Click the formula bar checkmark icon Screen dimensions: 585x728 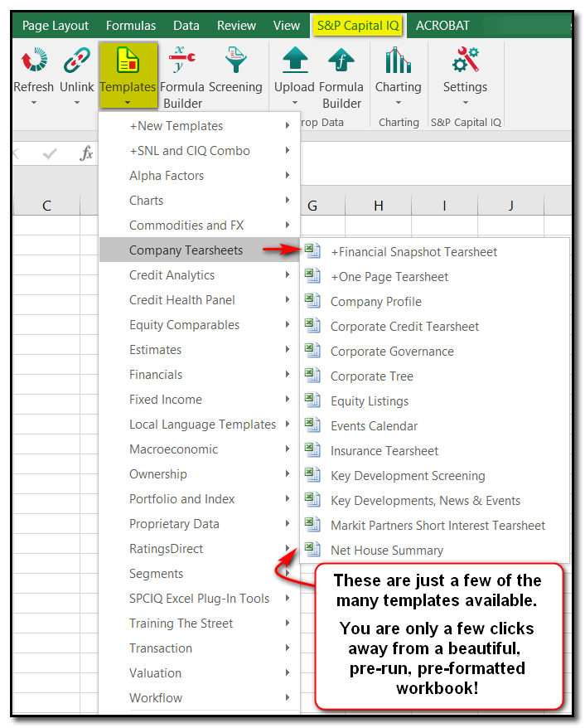[x=50, y=153]
